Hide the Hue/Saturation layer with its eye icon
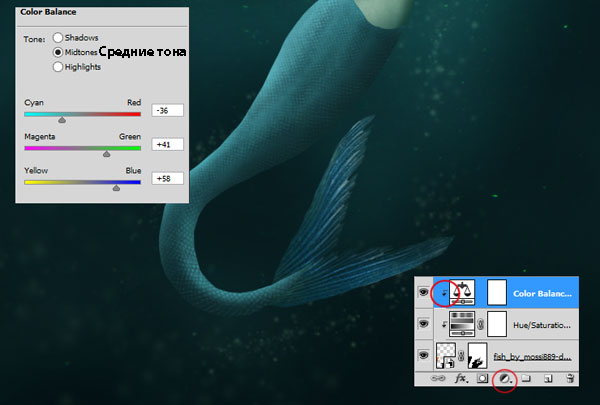 [x=423, y=324]
